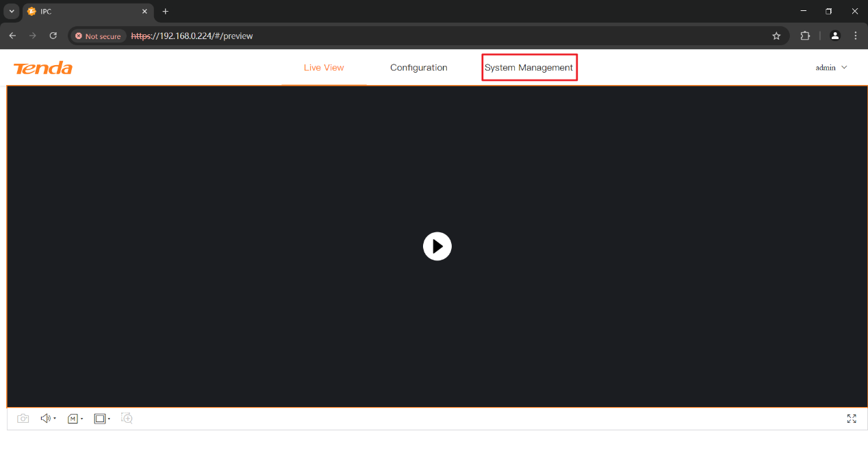The image size is (868, 455).
Task: Enter fullscreen using the expand icon
Action: tap(852, 419)
